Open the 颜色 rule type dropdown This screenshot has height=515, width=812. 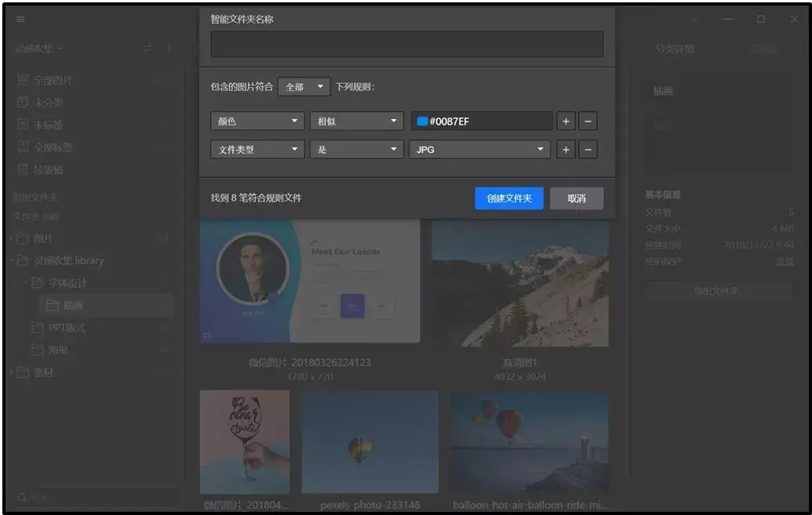(257, 121)
